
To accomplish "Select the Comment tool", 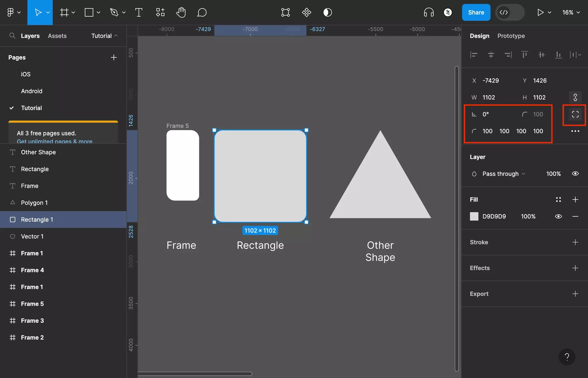I will click(x=202, y=12).
